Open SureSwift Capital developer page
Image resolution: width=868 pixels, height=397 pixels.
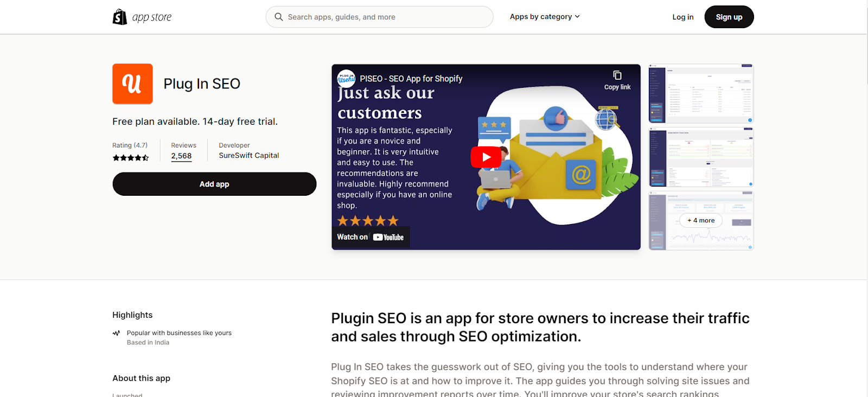[x=249, y=155]
